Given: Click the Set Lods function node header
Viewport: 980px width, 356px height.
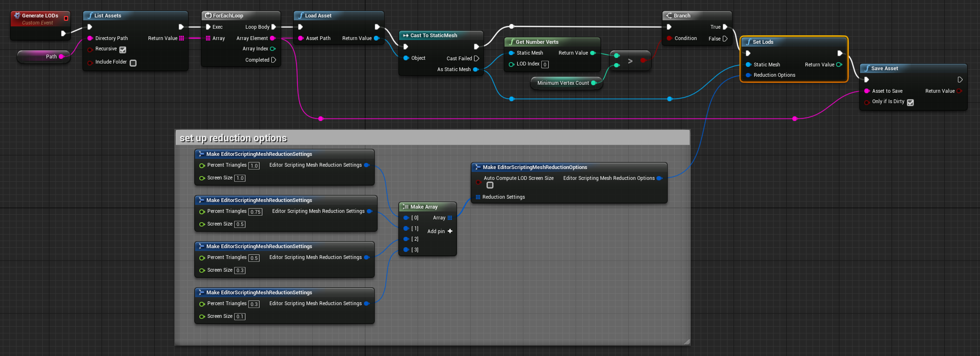Looking at the screenshot, I should (x=794, y=42).
